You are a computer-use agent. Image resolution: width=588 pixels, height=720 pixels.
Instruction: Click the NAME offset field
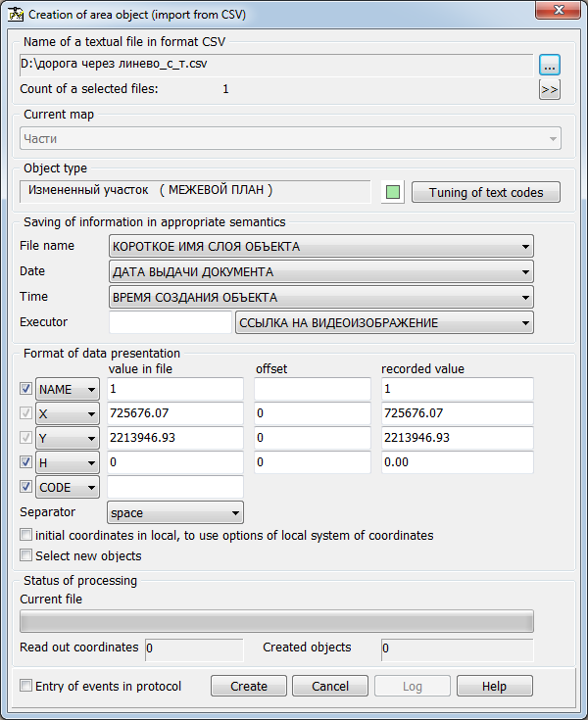(313, 389)
